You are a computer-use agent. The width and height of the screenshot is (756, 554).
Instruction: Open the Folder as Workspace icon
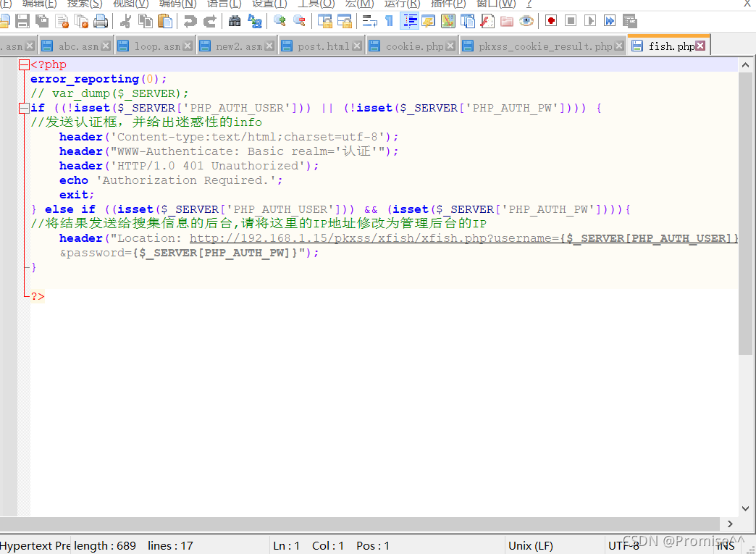click(x=507, y=21)
